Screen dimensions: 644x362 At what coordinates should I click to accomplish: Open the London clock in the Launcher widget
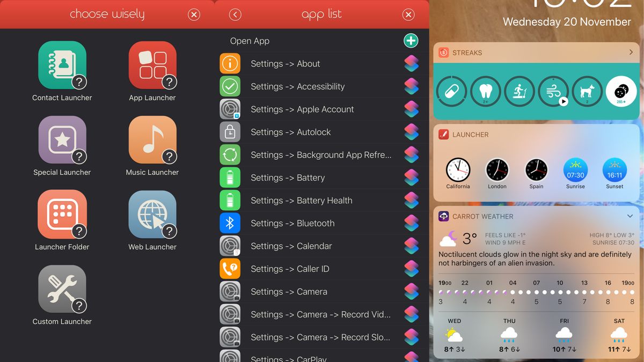497,169
